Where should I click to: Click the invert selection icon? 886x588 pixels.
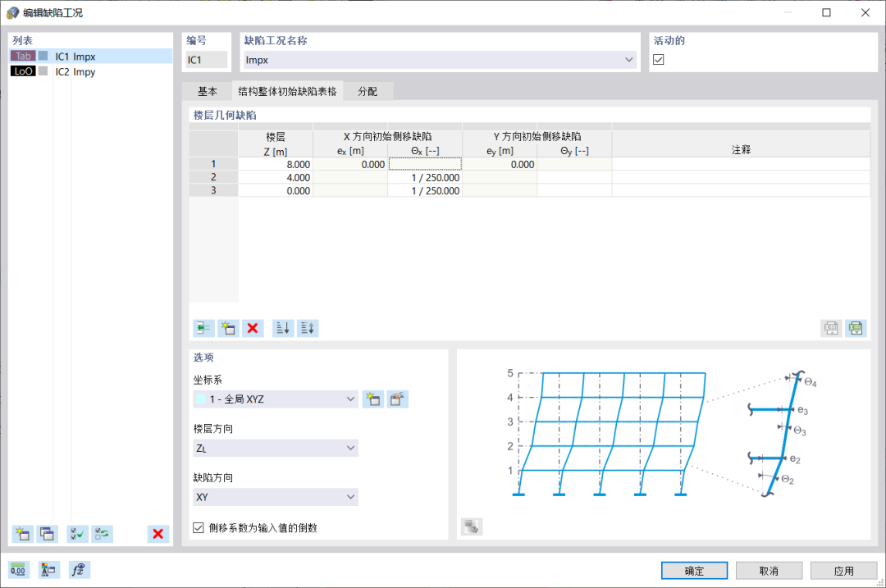(103, 534)
